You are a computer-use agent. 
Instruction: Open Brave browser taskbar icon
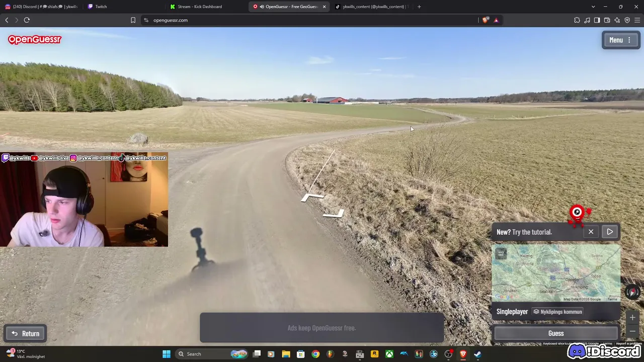click(x=463, y=354)
